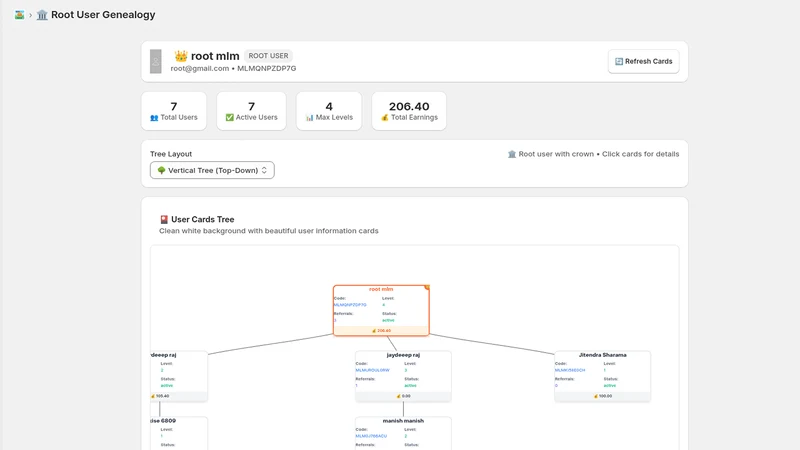Click the building icon beside root user hint
The height and width of the screenshot is (450, 800).
pyautogui.click(x=512, y=154)
